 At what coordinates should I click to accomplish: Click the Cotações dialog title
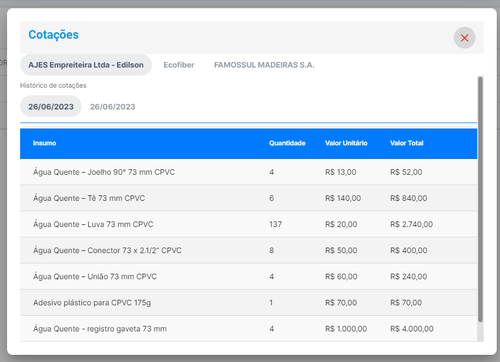53,35
